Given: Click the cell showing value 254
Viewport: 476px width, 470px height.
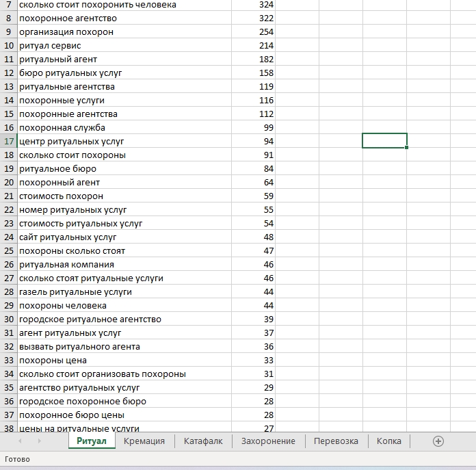Looking at the screenshot, I should pyautogui.click(x=254, y=32).
